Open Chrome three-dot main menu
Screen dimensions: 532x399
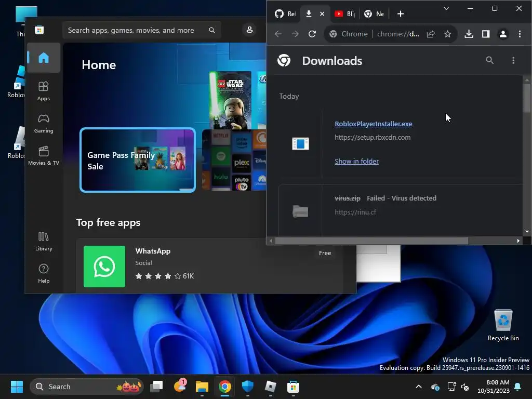(520, 34)
